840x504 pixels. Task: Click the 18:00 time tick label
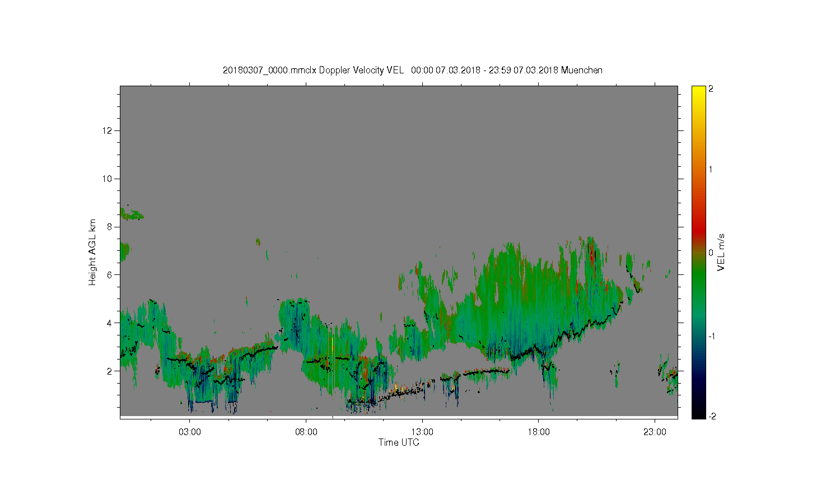[x=539, y=432]
